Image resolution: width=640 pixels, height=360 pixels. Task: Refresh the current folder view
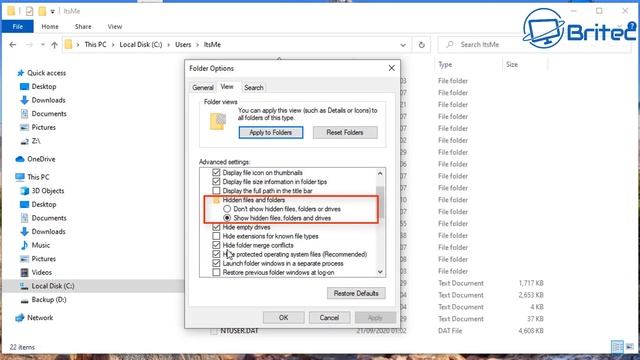(x=421, y=44)
